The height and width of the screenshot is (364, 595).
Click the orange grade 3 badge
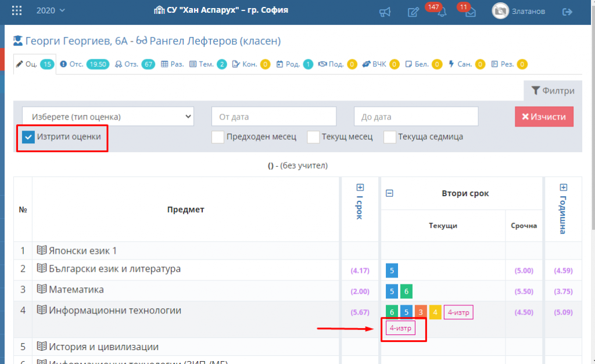point(421,312)
